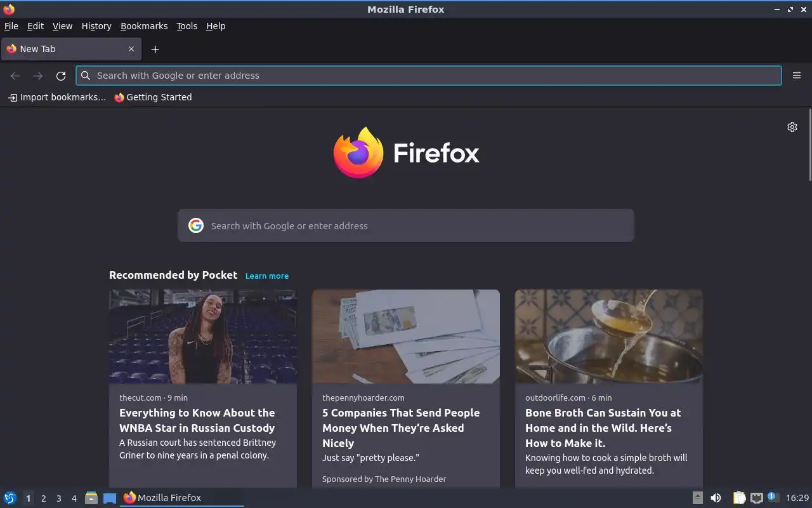Switch to workspace 4
This screenshot has height=508, width=812.
point(74,498)
